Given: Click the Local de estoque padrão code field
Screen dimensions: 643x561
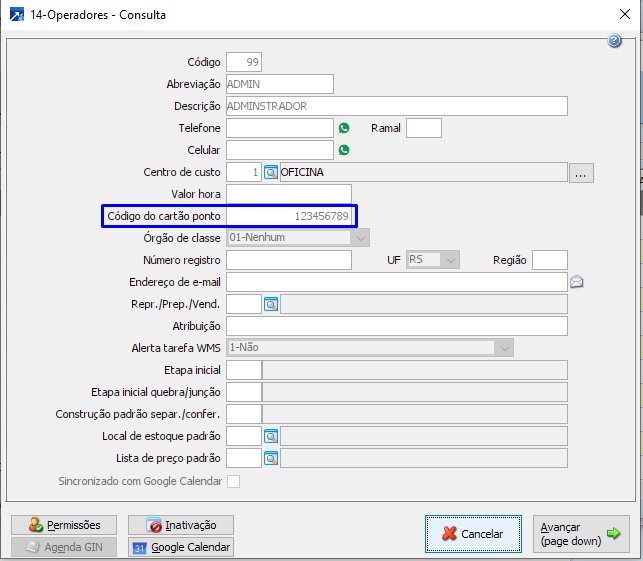Looking at the screenshot, I should point(244,436).
